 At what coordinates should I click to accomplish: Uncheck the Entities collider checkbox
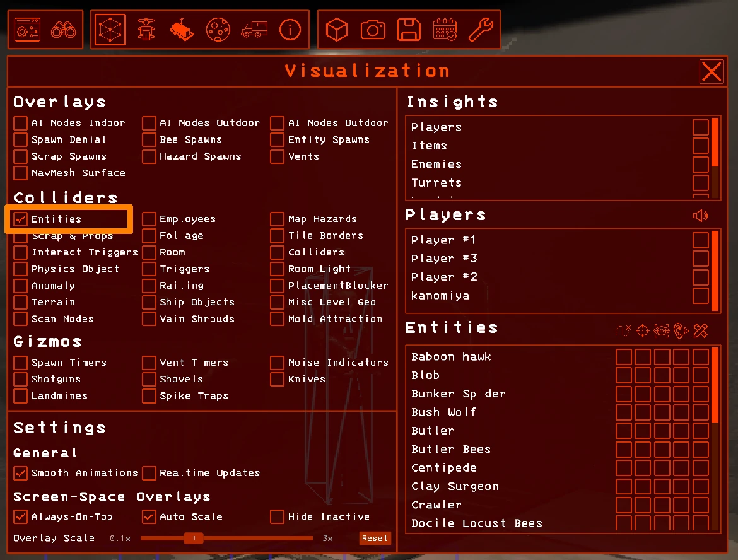21,219
